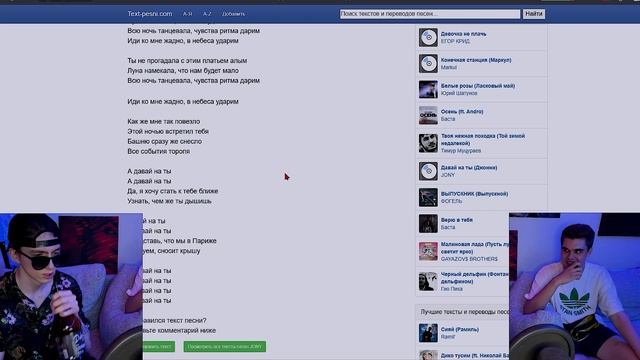Open artist Гио Пика
The height and width of the screenshot is (360, 640).
(451, 289)
